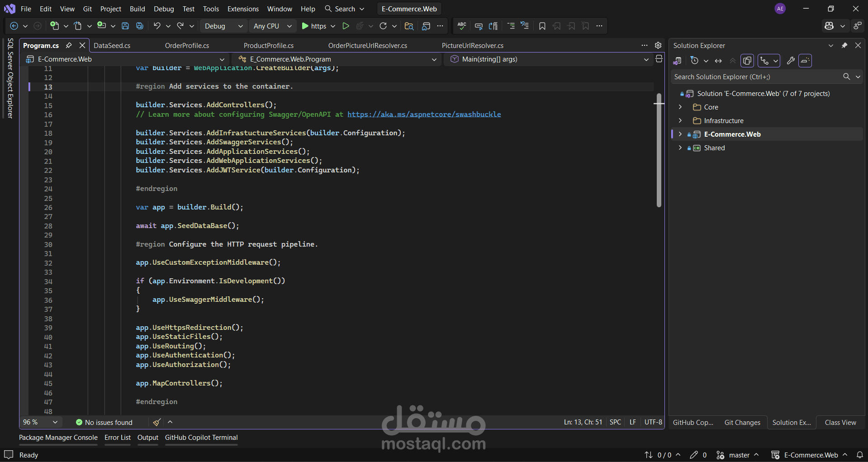Click the Search box in title bar
Viewport: 868px width, 462px height.
[345, 9]
